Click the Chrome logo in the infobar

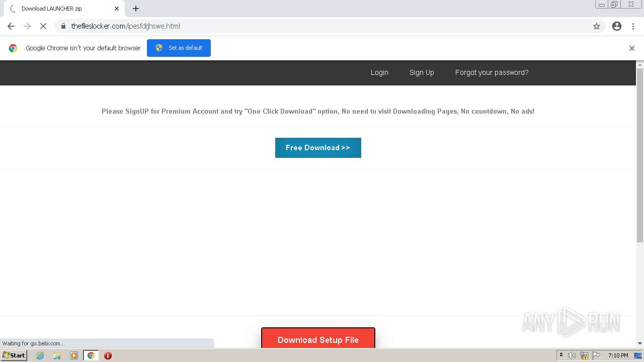click(13, 48)
